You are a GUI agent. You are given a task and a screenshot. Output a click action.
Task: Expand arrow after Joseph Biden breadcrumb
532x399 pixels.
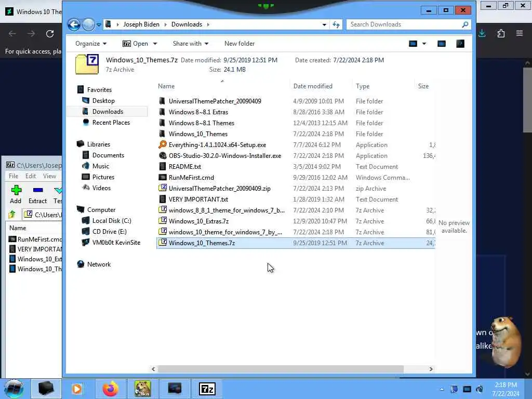click(x=166, y=24)
